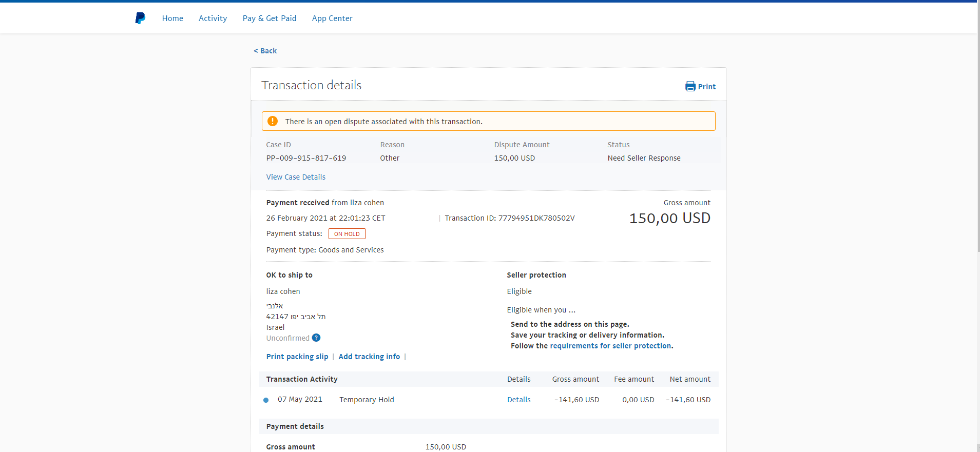Click the Case ID number PP-009-915-817-619
Viewport: 980px width, 452px height.
click(x=306, y=158)
